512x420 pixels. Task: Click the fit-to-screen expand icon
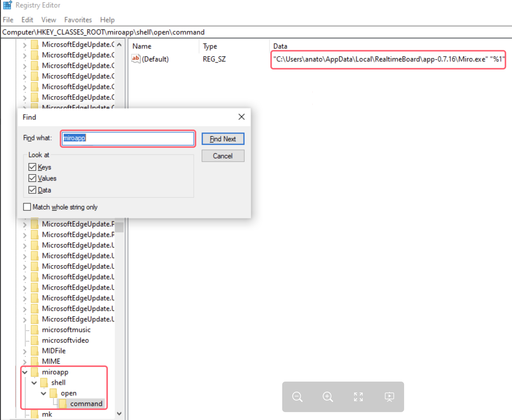point(358,397)
